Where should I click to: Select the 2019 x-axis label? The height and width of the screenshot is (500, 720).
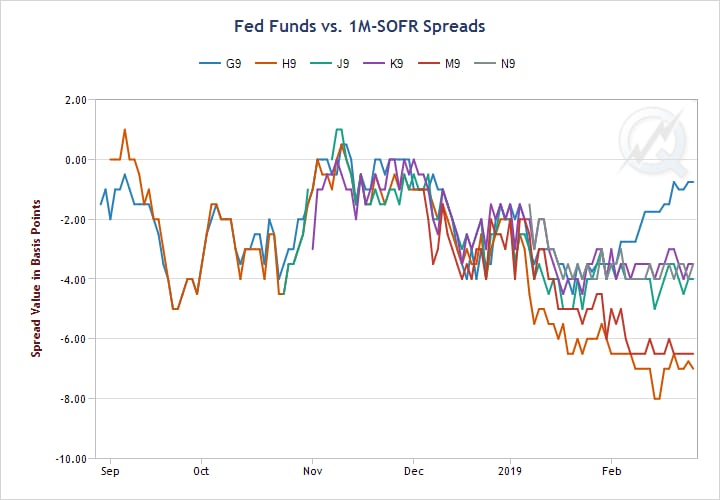(511, 469)
